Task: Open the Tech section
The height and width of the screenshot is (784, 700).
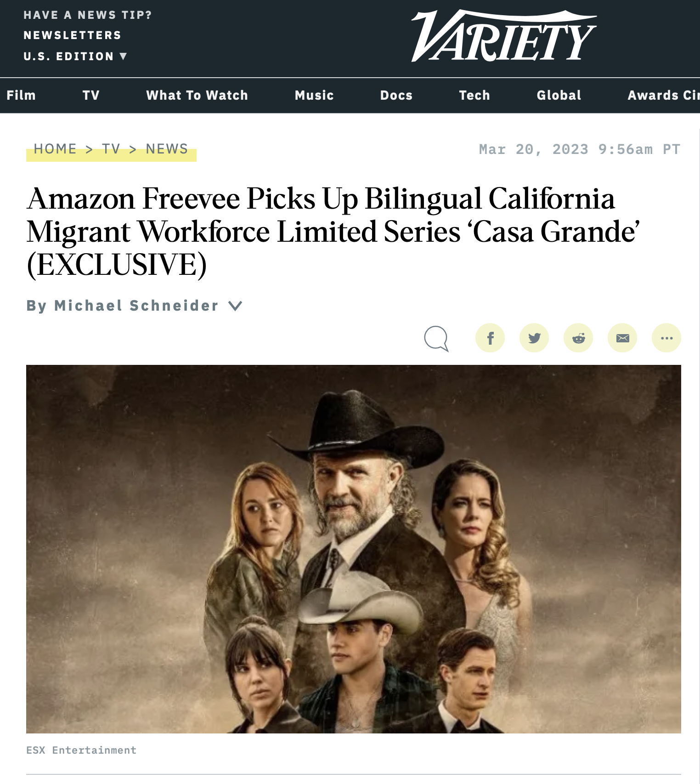Action: tap(474, 95)
